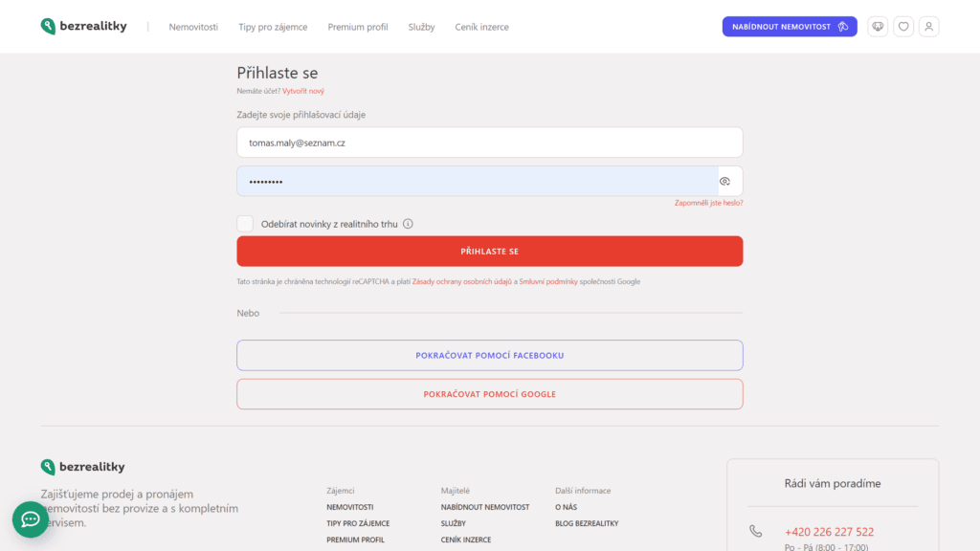Image resolution: width=980 pixels, height=551 pixels.
Task: Click the footer bezrealitky logo
Action: (83, 467)
